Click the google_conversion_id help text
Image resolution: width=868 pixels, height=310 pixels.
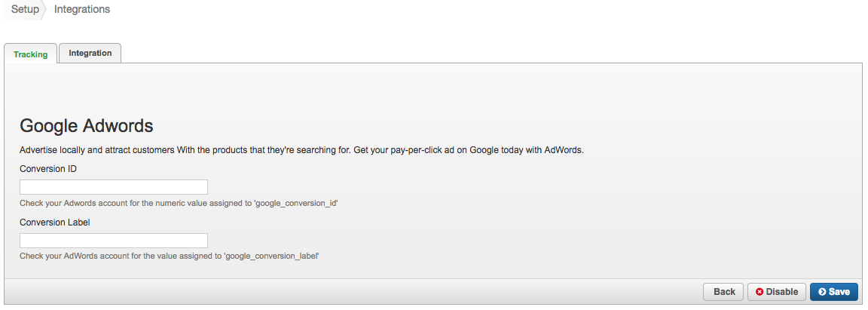(179, 204)
